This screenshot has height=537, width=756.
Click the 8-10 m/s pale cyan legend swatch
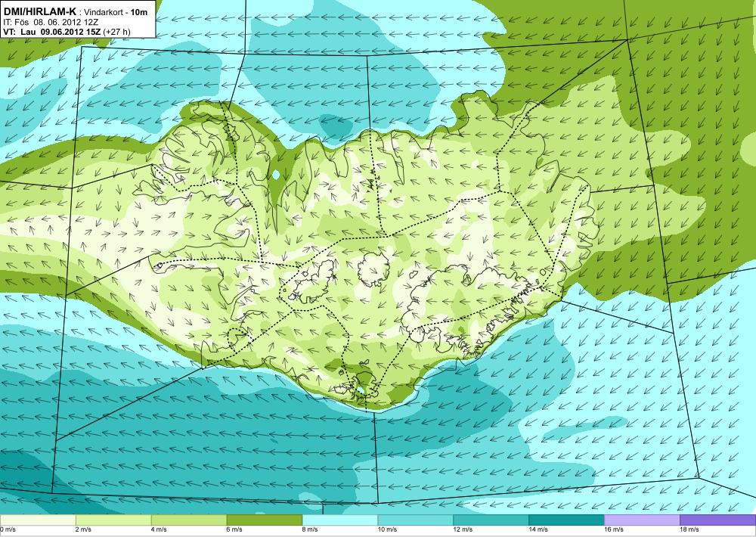tap(340, 520)
